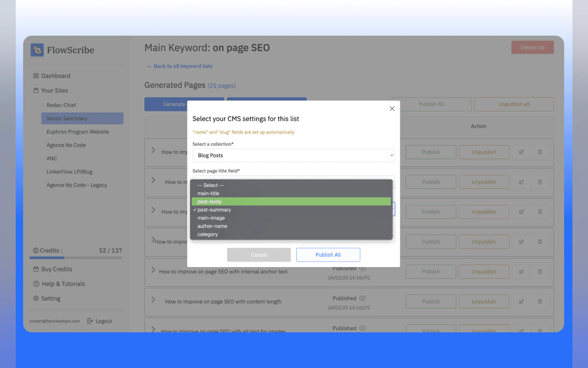This screenshot has width=588, height=368.
Task: Open the Setting gear icon
Action: click(x=36, y=298)
